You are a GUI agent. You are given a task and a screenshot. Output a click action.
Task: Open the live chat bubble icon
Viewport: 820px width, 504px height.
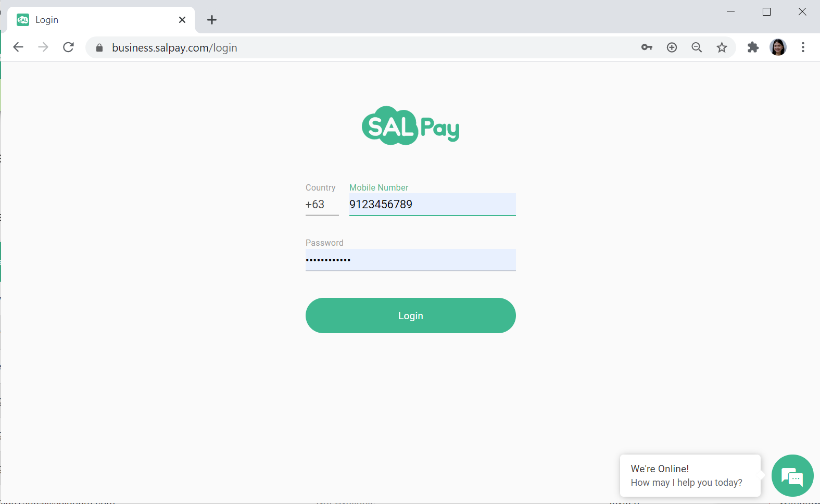click(792, 475)
